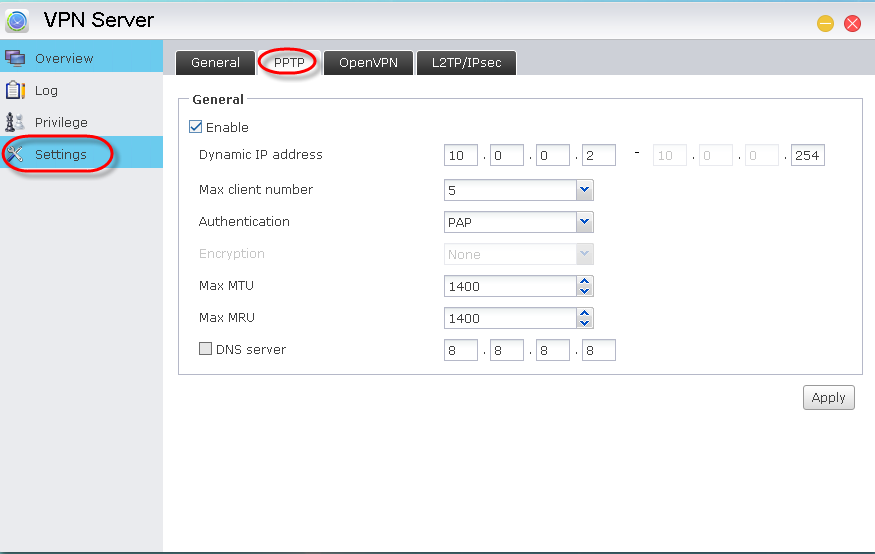The width and height of the screenshot is (875, 554).
Task: Decrease Max MTU with down arrow
Action: tap(584, 291)
